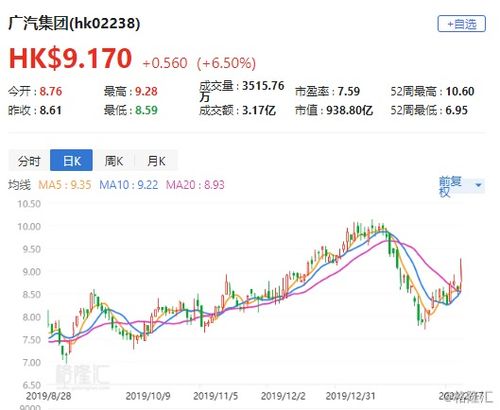Click the 7.00 price axis label
This screenshot has height=410, width=500.
[31, 363]
